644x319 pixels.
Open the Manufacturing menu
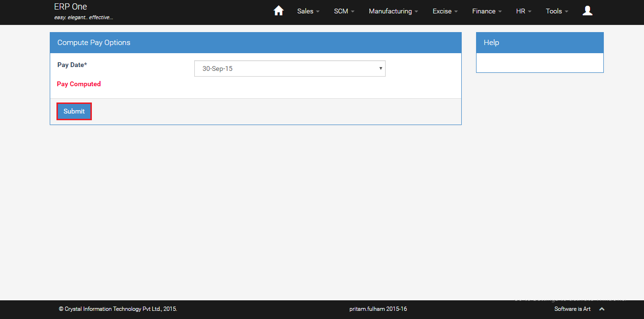point(393,11)
